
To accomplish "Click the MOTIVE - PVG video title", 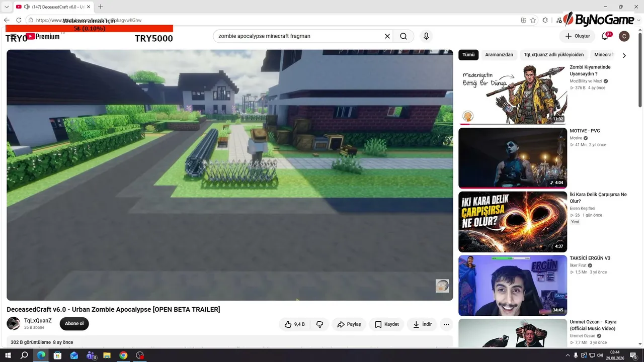I will [585, 131].
